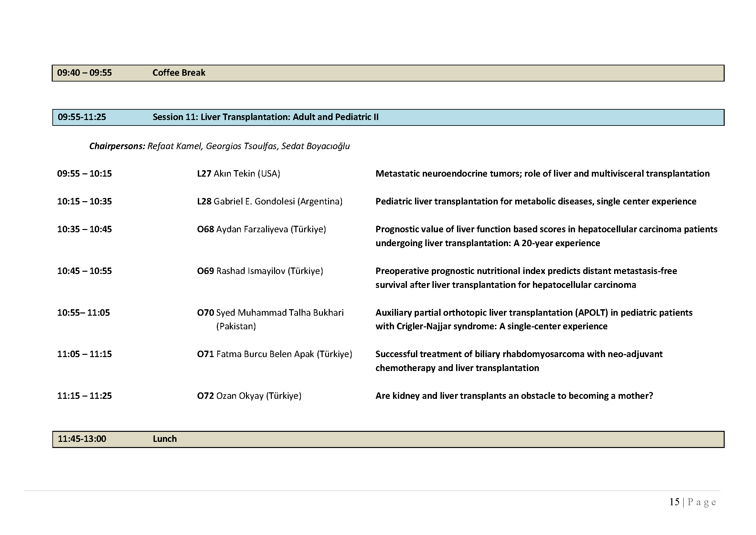Click the Pediatric liver transplantation metabolic diseases title
The height and width of the screenshot is (535, 756).
(535, 201)
